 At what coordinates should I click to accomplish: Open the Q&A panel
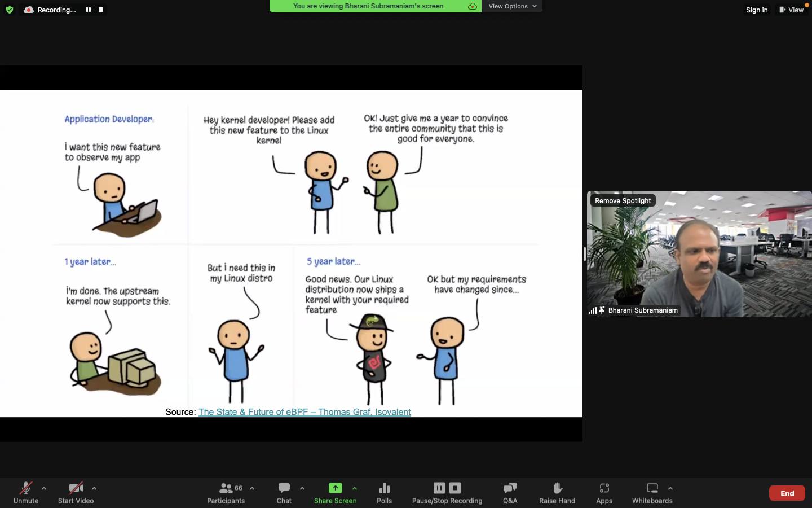[510, 492]
